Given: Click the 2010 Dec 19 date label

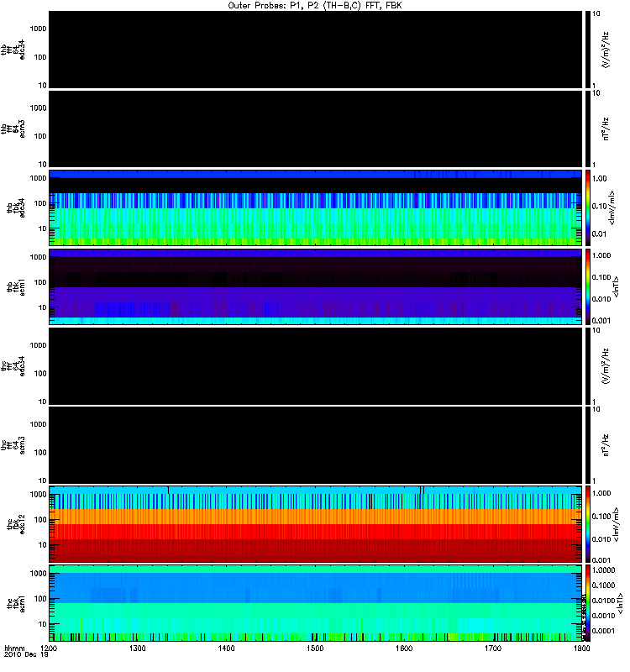Looking at the screenshot, I should coord(26,655).
